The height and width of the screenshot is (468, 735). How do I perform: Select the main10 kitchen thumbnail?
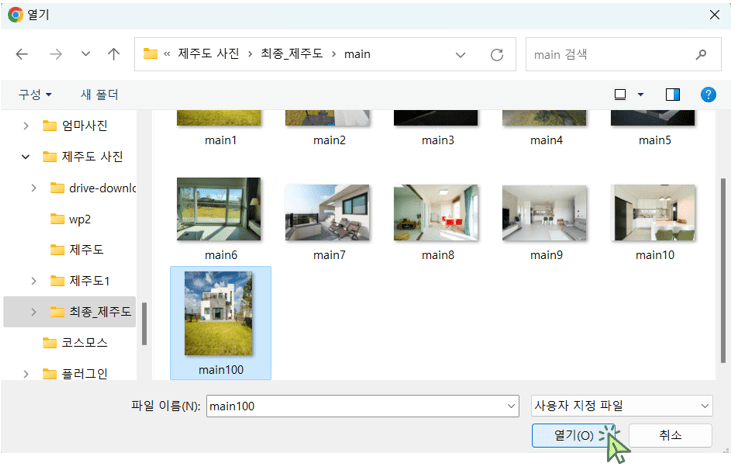pos(654,212)
